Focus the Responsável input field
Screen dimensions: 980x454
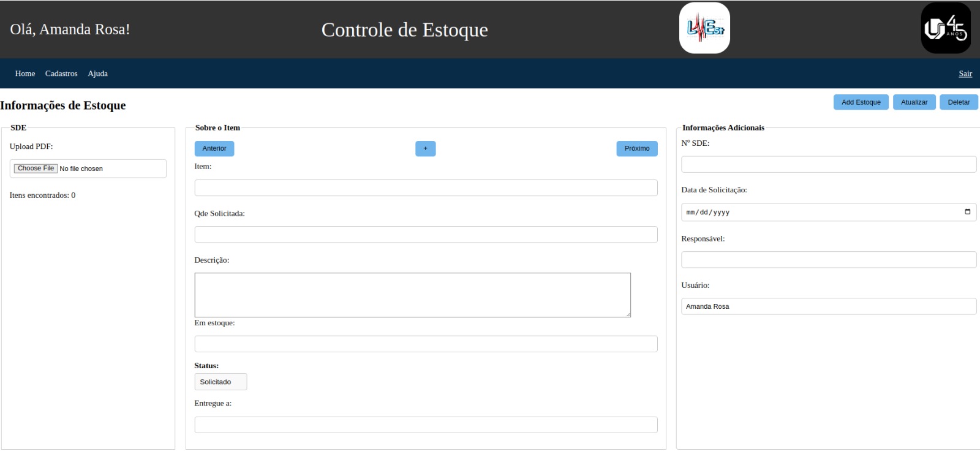tap(829, 260)
